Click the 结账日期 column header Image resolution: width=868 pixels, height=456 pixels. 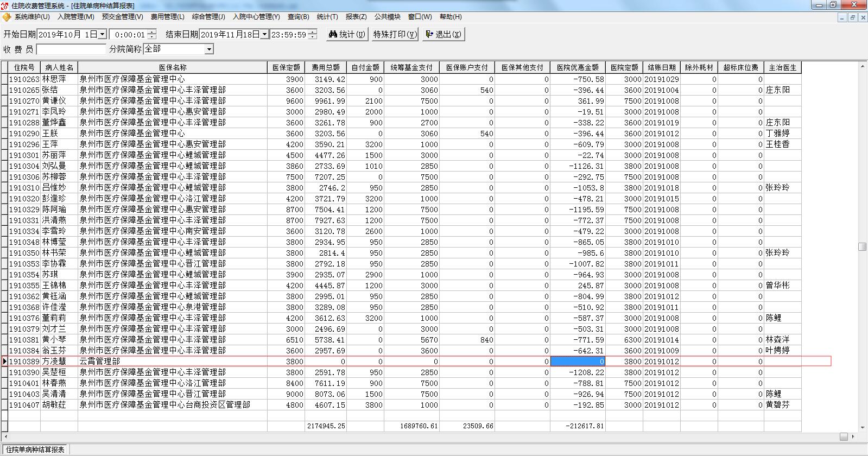pos(662,68)
